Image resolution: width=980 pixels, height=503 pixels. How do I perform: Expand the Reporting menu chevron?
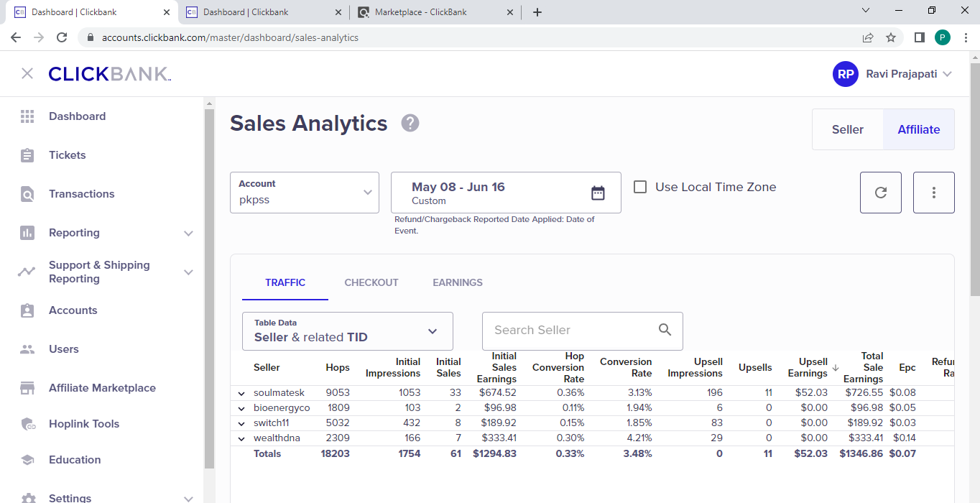pyautogui.click(x=188, y=233)
